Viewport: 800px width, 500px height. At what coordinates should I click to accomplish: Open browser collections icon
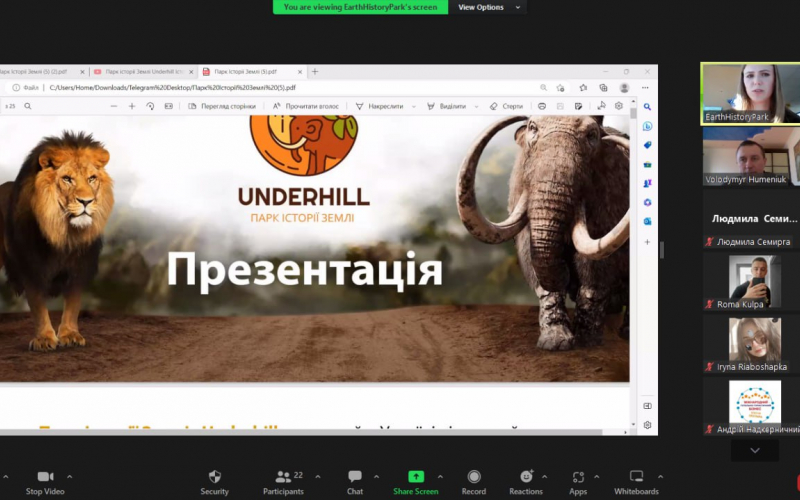(603, 88)
